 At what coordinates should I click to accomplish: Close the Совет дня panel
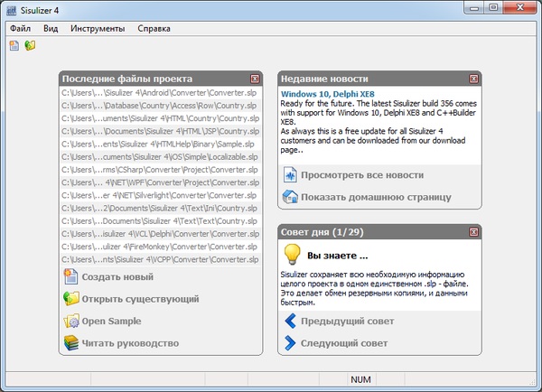(x=473, y=232)
